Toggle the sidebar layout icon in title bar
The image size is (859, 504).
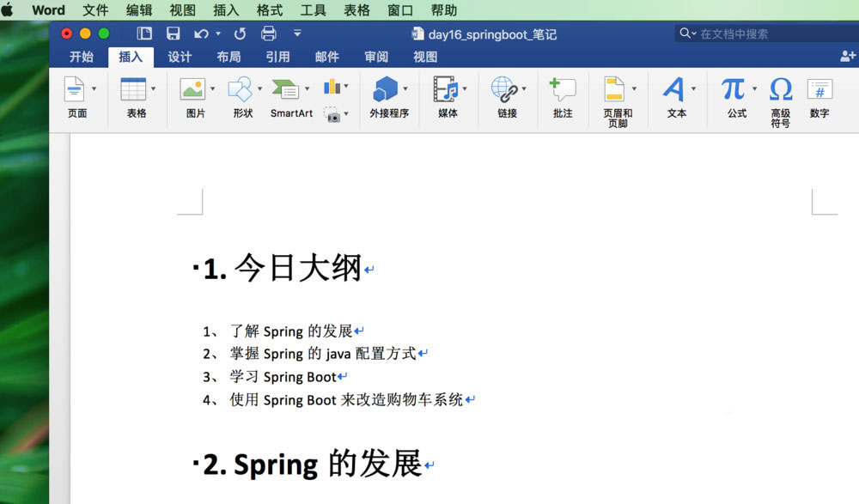click(144, 33)
